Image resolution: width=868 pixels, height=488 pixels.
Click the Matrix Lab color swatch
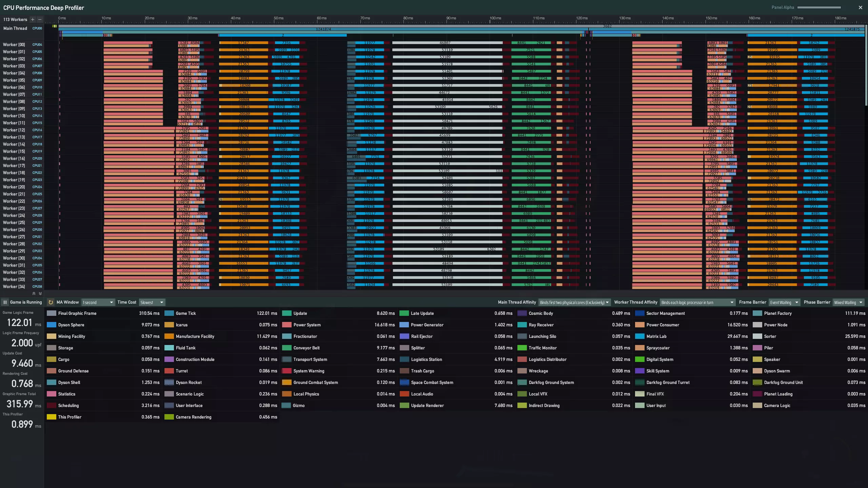click(x=639, y=337)
